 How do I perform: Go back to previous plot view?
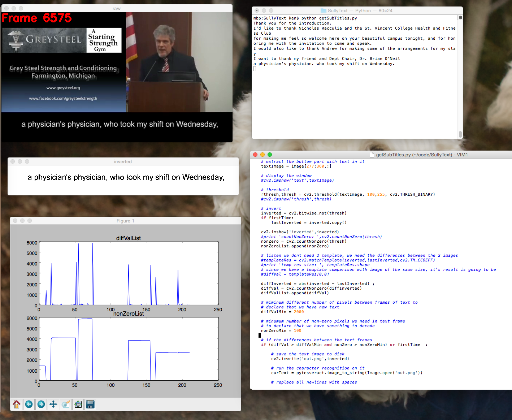coord(29,404)
